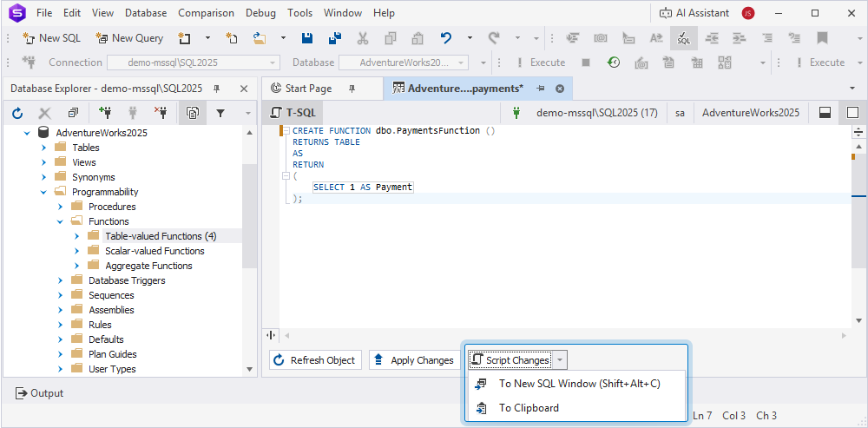Screen dimensions: 868x428
Task: Click the Script Changes button
Action: pyautogui.click(x=510, y=360)
